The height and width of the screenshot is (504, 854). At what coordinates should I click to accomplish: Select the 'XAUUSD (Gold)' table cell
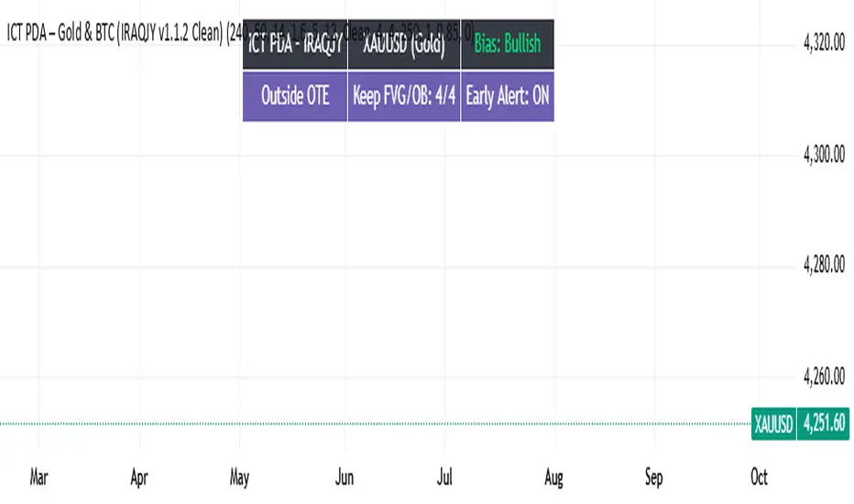tap(404, 44)
